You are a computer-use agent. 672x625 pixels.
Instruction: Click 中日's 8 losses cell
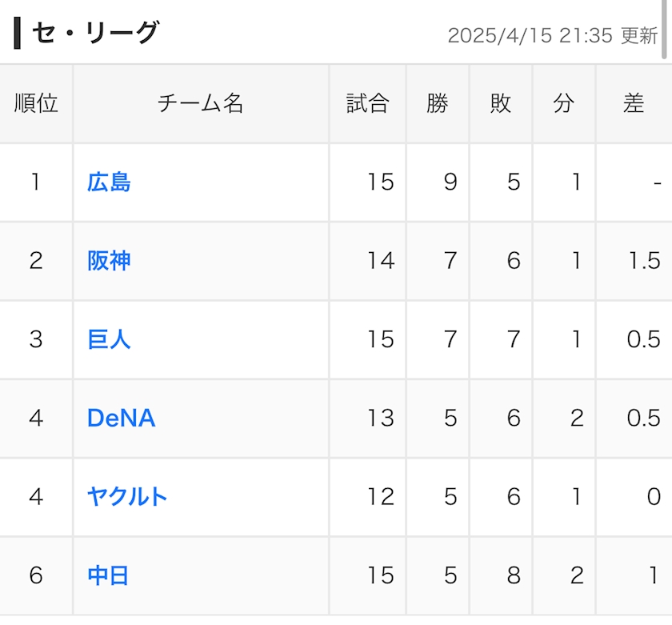pyautogui.click(x=514, y=575)
